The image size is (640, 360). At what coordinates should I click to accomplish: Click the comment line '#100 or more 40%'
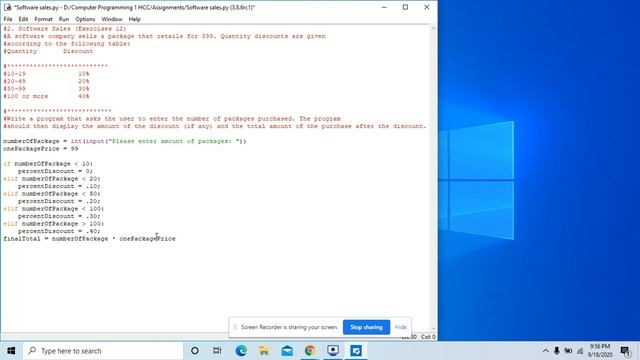[46, 96]
